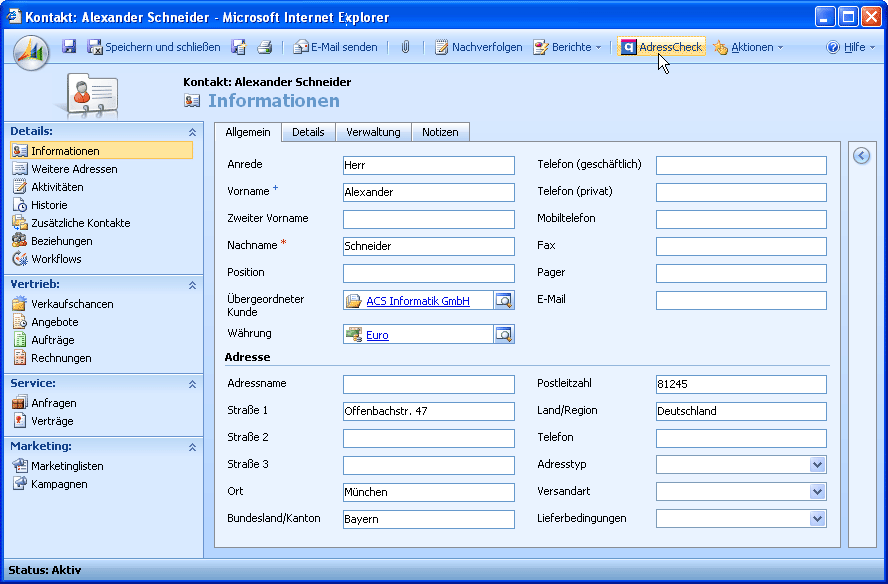Open the Hilfe dropdown menu
Viewport: 888px width, 584px height.
(851, 47)
